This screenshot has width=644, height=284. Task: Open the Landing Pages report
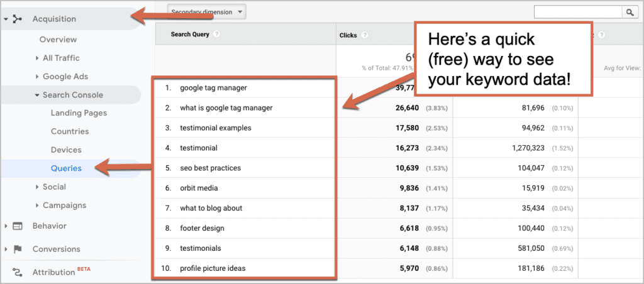pyautogui.click(x=79, y=113)
